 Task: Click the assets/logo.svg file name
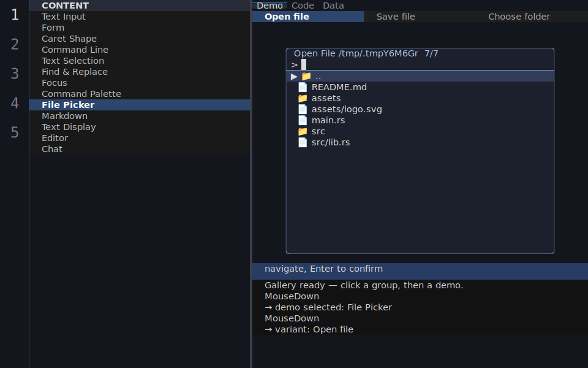[x=347, y=109]
